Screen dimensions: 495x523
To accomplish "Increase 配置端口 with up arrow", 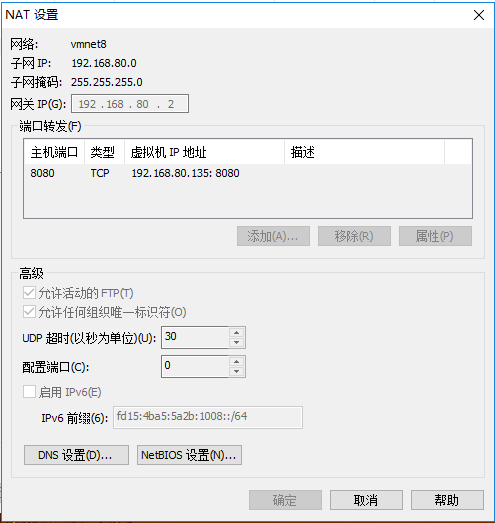I will coord(236,362).
